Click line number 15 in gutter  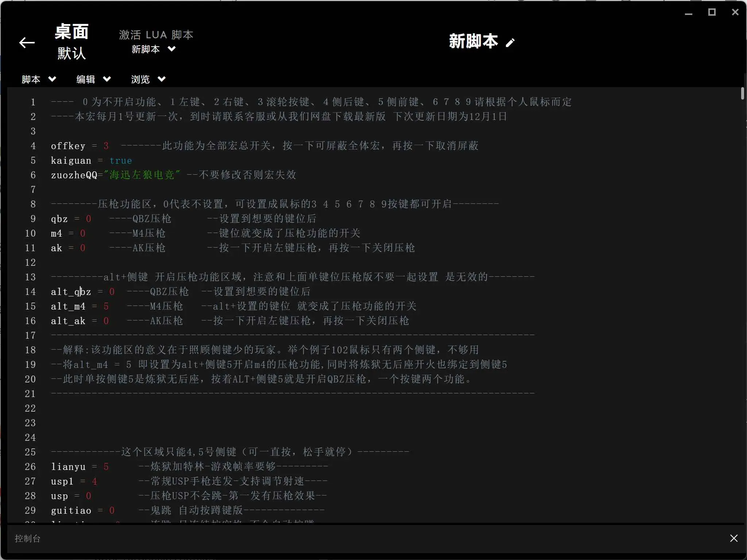click(30, 306)
